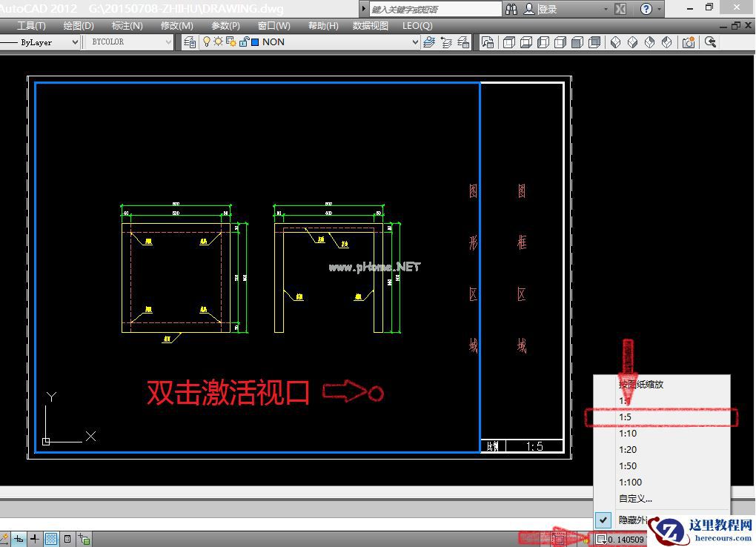Click the blue layer color swatch
The height and width of the screenshot is (547, 756).
pyautogui.click(x=255, y=42)
